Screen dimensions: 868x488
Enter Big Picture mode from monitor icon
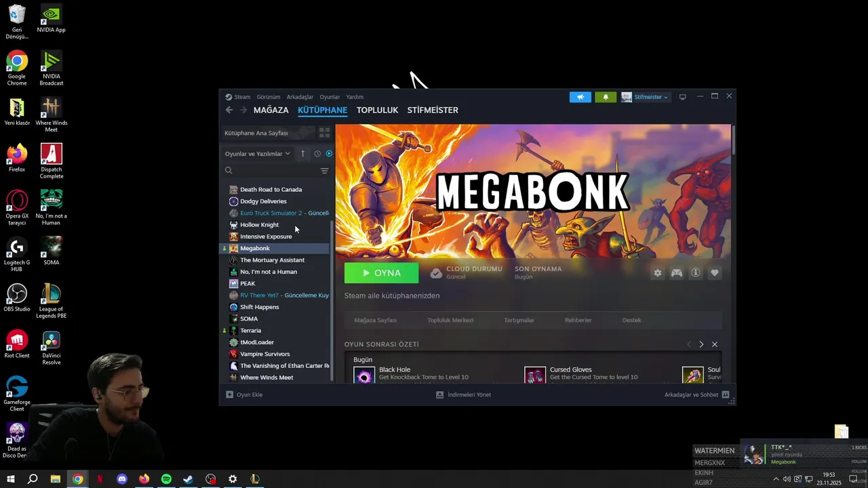683,97
